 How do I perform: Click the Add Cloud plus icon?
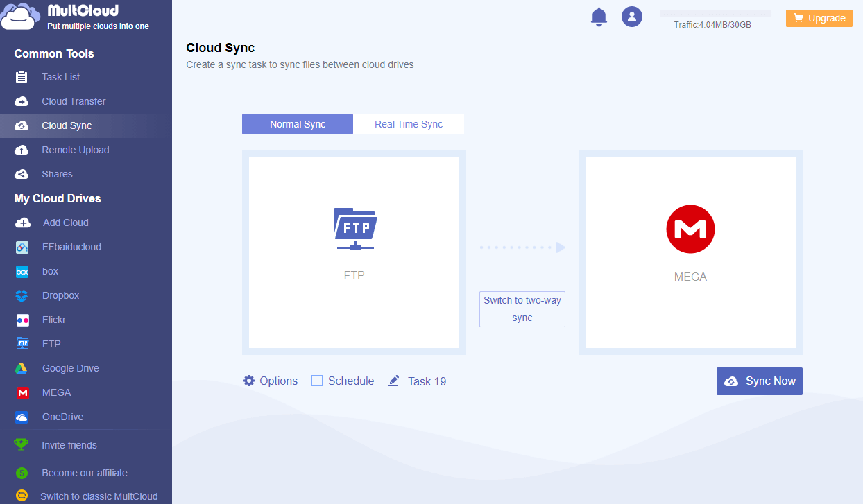tap(23, 223)
